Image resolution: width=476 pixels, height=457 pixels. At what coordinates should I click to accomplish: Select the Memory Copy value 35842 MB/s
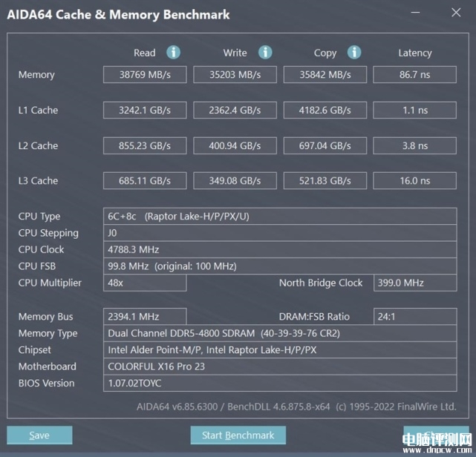(325, 75)
